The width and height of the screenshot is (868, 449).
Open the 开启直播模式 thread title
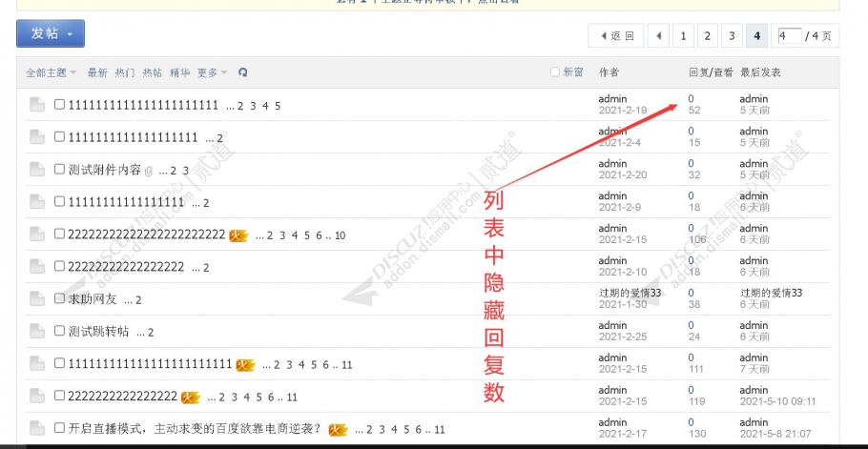point(196,429)
